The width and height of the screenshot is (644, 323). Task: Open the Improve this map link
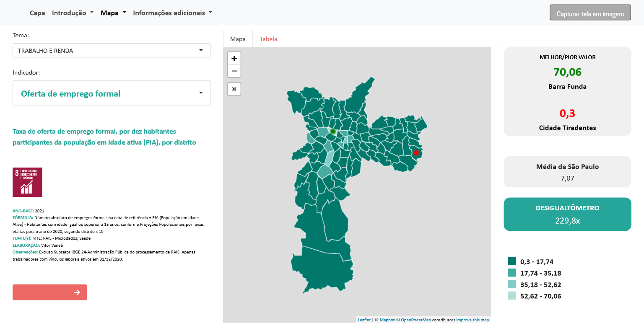tap(472, 320)
